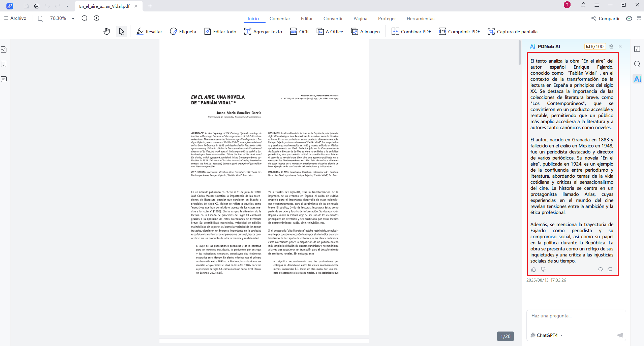Open the Archivo menu
This screenshot has height=346, width=644.
[x=15, y=18]
